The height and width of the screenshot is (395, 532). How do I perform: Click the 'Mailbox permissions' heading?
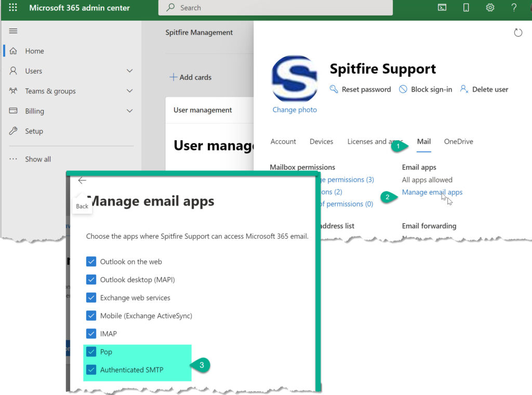[x=302, y=167]
